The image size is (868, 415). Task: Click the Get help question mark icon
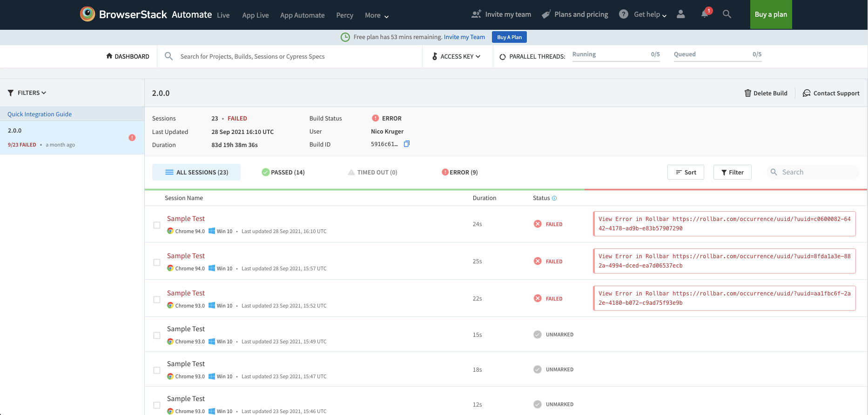(624, 14)
